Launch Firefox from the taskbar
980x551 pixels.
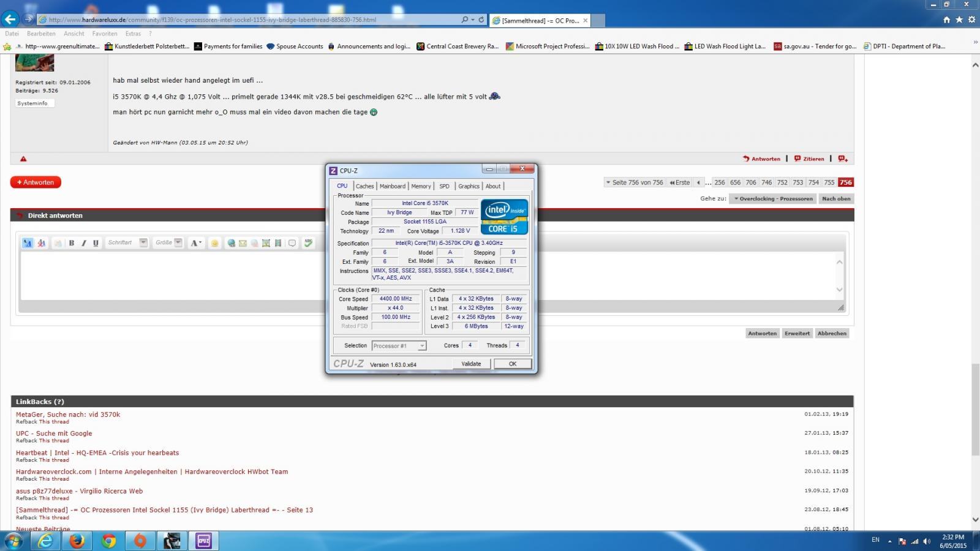77,541
